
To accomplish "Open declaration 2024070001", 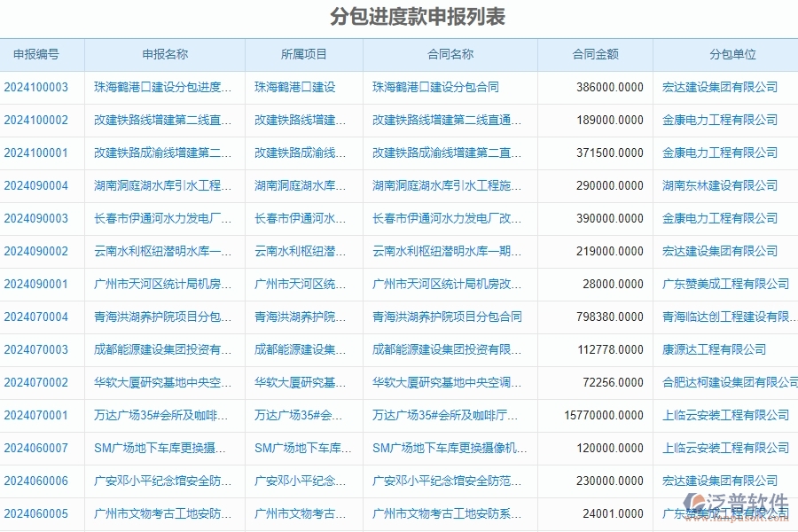I will tap(35, 415).
